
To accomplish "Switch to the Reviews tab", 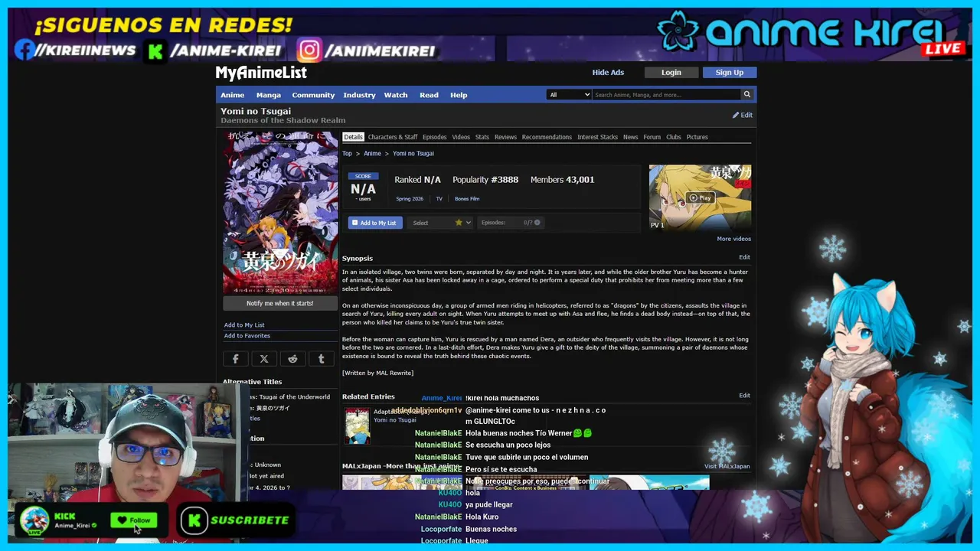I will [505, 137].
